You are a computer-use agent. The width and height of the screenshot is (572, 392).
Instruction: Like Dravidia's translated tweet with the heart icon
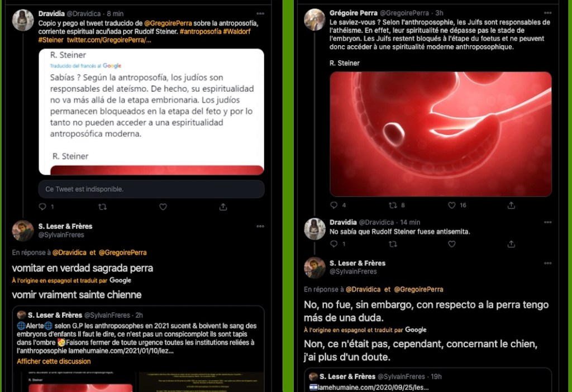[x=163, y=207]
